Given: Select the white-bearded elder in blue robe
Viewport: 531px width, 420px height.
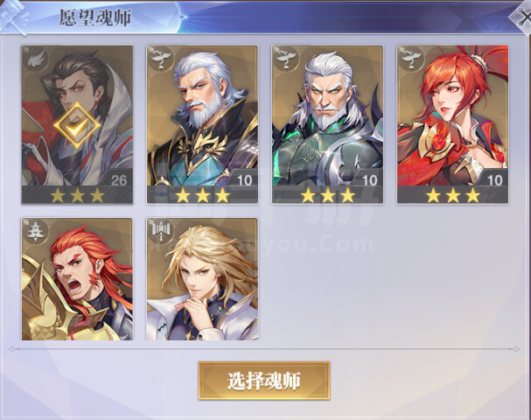Looking at the screenshot, I should [x=202, y=124].
